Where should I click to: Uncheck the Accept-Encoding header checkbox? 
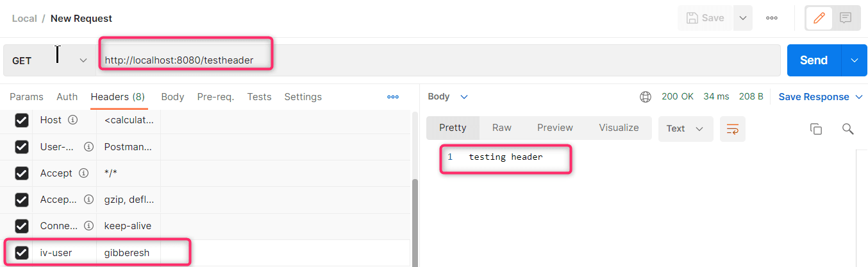coord(22,200)
